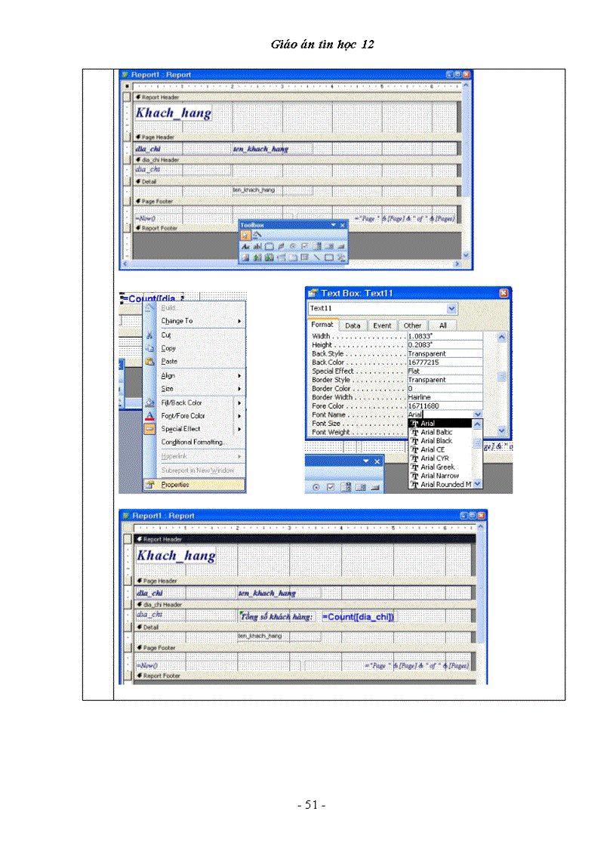Switch to the Data tab
The image size is (616, 848).
point(353,325)
